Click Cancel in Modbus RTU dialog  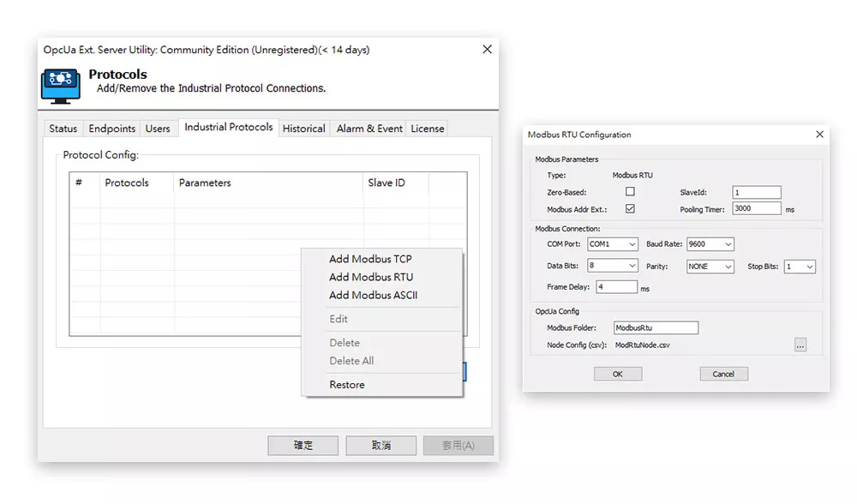tap(723, 374)
